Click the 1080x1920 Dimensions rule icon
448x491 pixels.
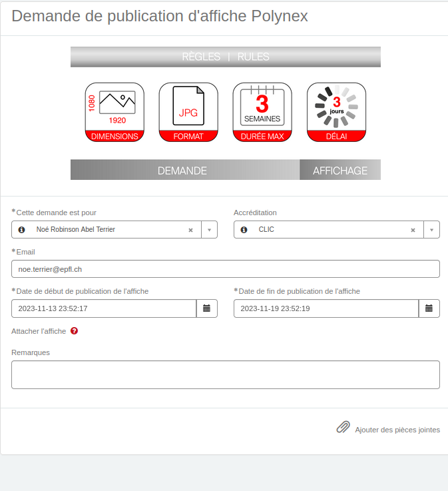114,112
